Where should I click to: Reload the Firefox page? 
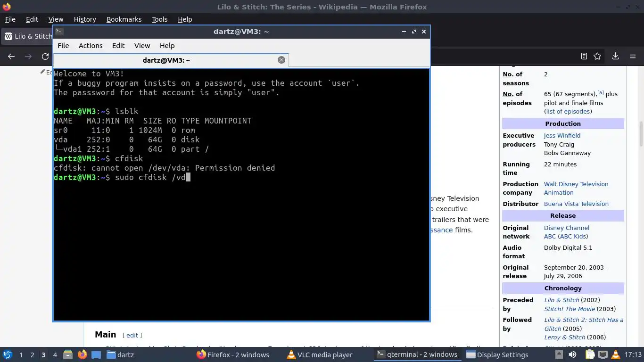point(45,56)
